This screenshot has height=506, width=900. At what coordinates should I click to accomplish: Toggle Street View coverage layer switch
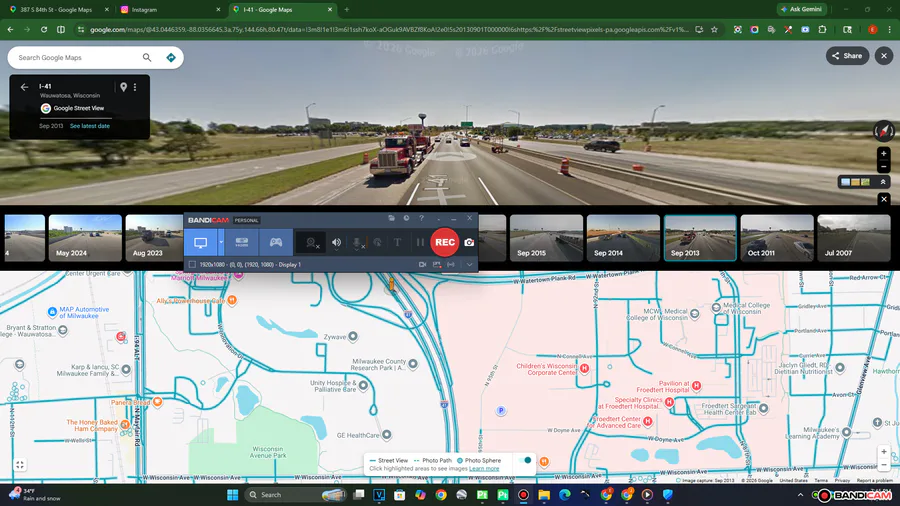[525, 460]
